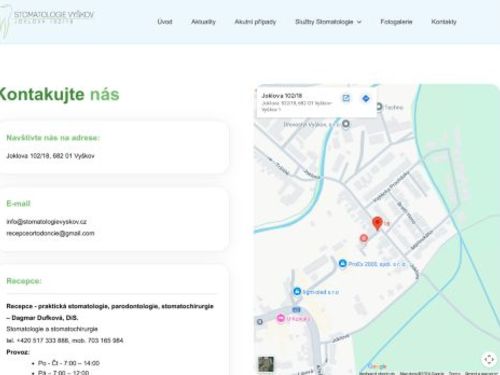Screen dimensions: 500x375
Task: Open map camera controls button
Action: tap(489, 359)
